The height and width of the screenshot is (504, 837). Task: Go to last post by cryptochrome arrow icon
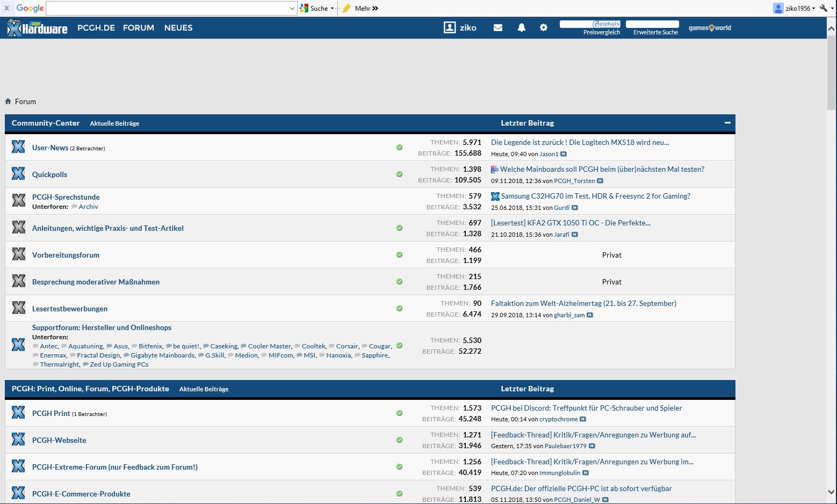(x=583, y=419)
